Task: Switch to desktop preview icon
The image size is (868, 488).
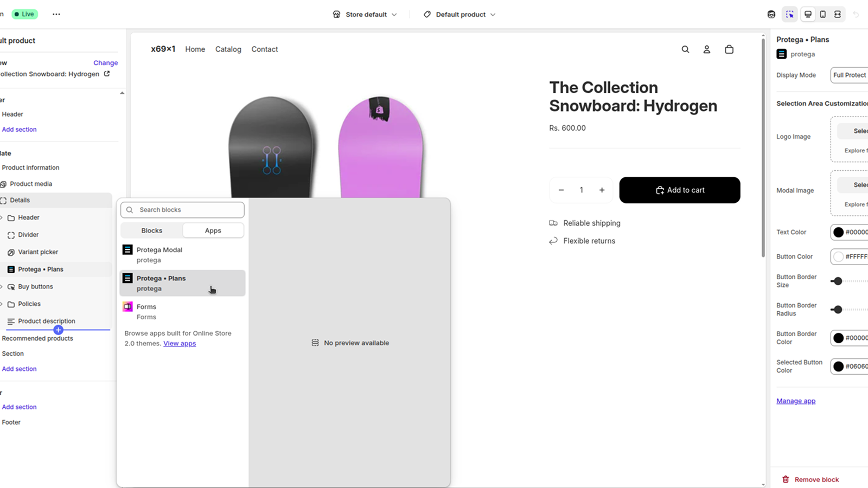Action: click(808, 15)
